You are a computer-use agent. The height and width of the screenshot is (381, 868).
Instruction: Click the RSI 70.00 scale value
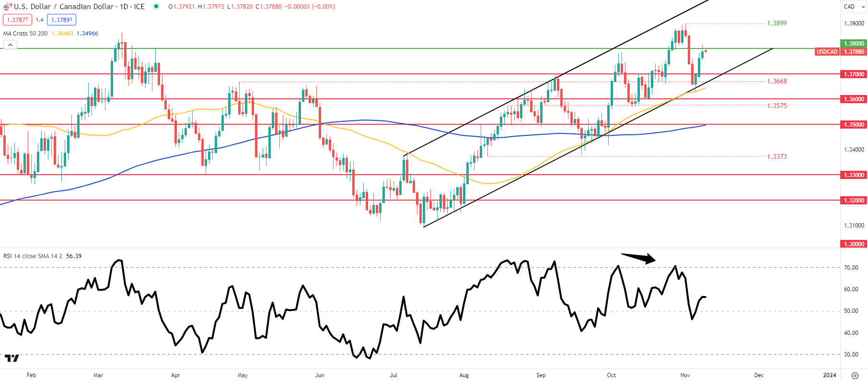point(851,268)
